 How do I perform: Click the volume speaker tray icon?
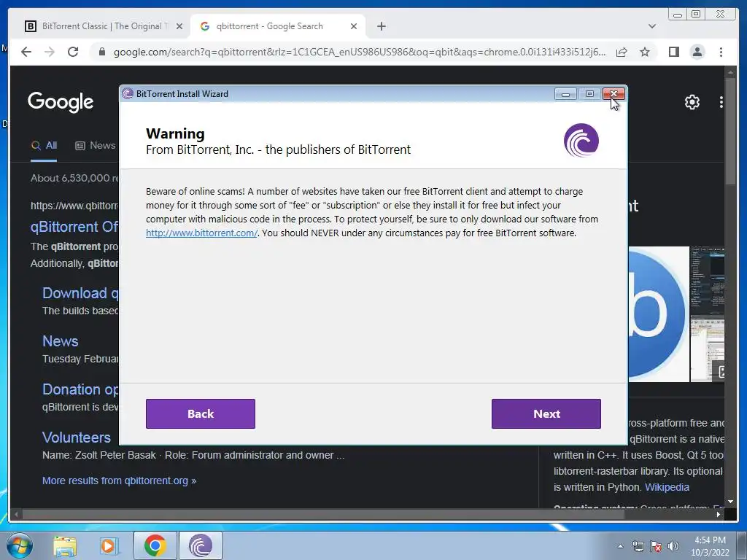[x=673, y=546]
